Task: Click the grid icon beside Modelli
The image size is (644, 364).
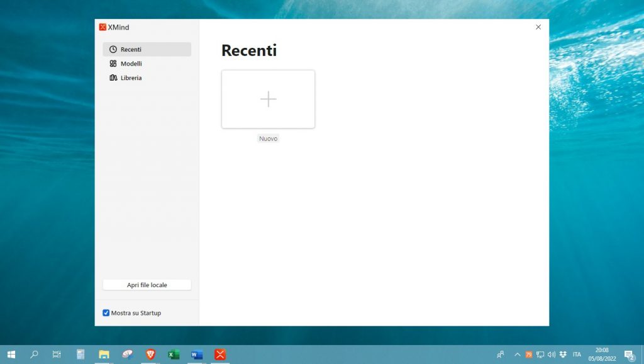Action: tap(113, 64)
